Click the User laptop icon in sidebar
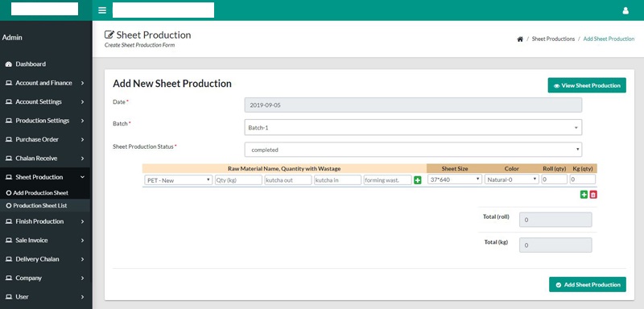This screenshot has width=644, height=309. 9,297
